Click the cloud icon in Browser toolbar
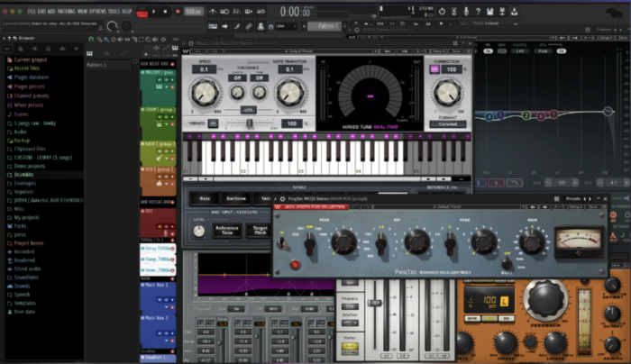Screen dimensions: 631x364 click(62, 49)
